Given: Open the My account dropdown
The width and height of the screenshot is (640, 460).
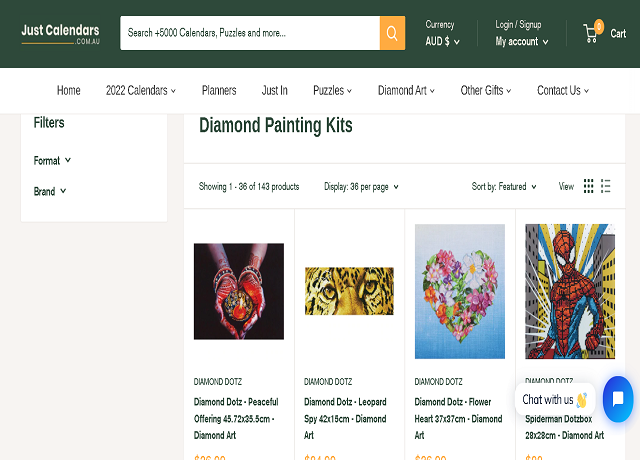Looking at the screenshot, I should (522, 42).
